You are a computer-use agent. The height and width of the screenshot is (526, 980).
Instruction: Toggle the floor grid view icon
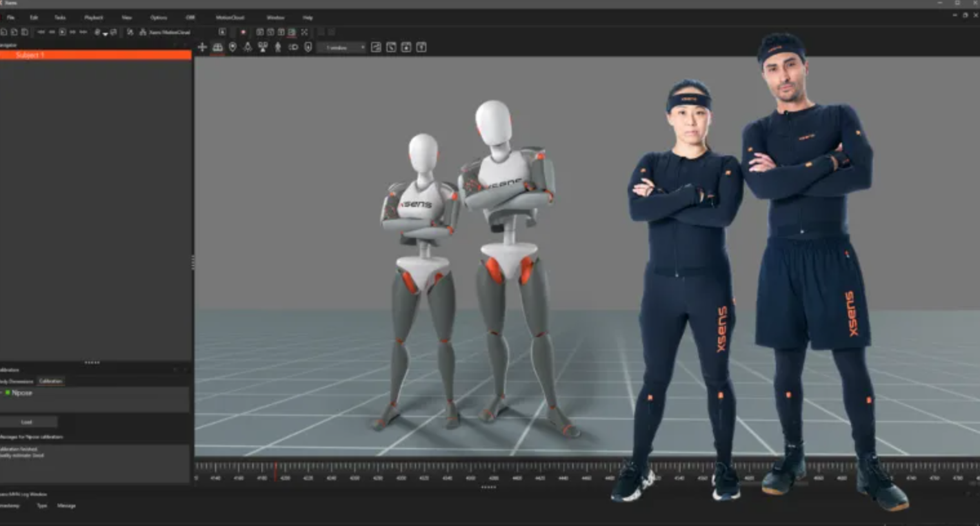point(217,47)
